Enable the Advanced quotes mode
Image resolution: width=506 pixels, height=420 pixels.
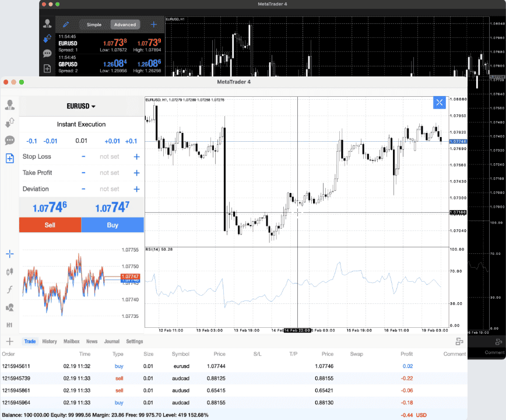click(125, 24)
